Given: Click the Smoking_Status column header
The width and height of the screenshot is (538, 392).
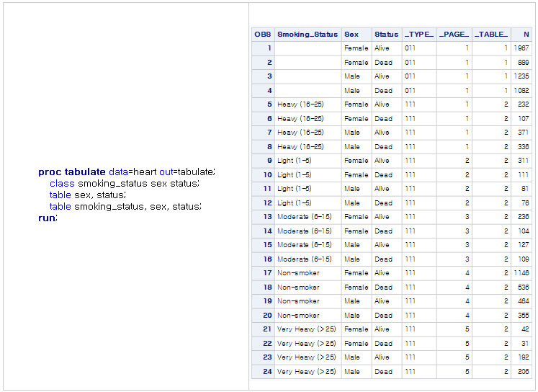Looking at the screenshot, I should point(308,35).
